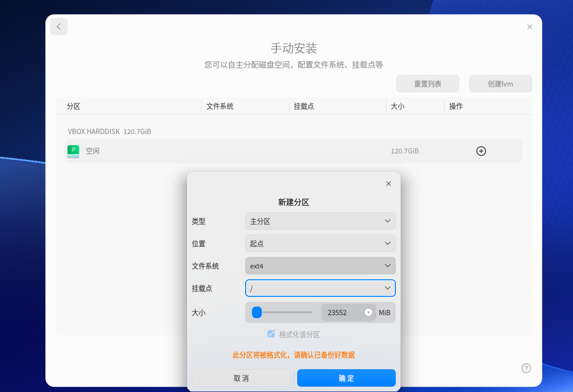This screenshot has width=573, height=392.
Task: Click the 手动安装 page heading
Action: pos(294,48)
